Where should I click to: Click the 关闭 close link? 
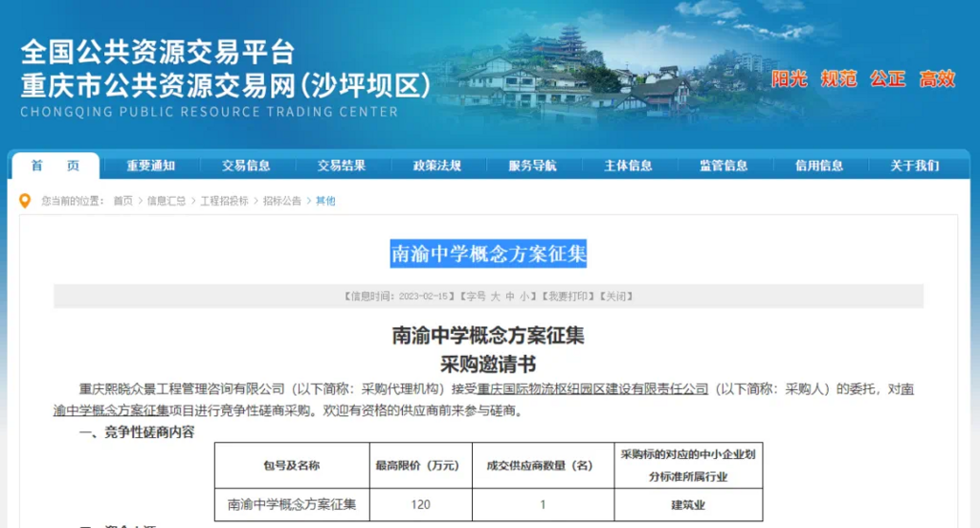(x=616, y=297)
